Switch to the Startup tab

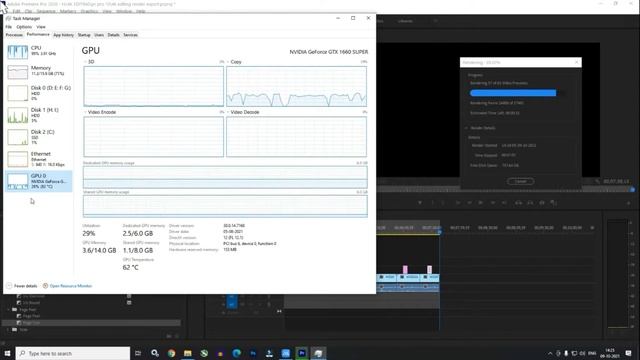coord(84,35)
